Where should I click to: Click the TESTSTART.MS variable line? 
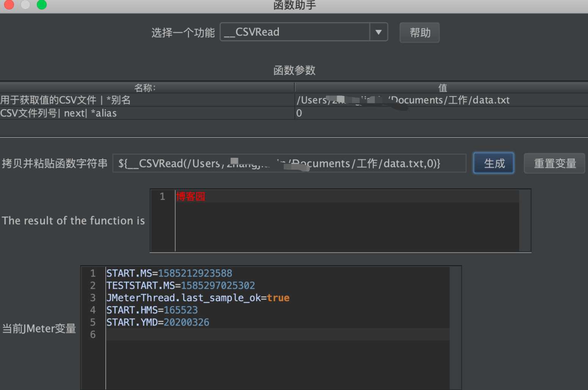coord(181,285)
